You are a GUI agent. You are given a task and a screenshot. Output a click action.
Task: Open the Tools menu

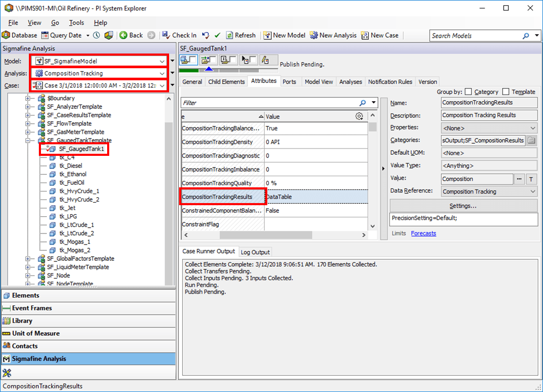point(77,23)
